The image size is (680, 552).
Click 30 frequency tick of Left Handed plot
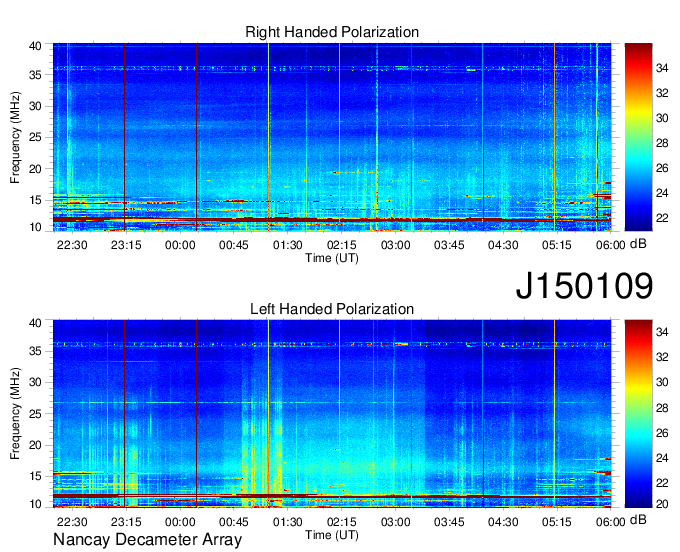tap(35, 382)
